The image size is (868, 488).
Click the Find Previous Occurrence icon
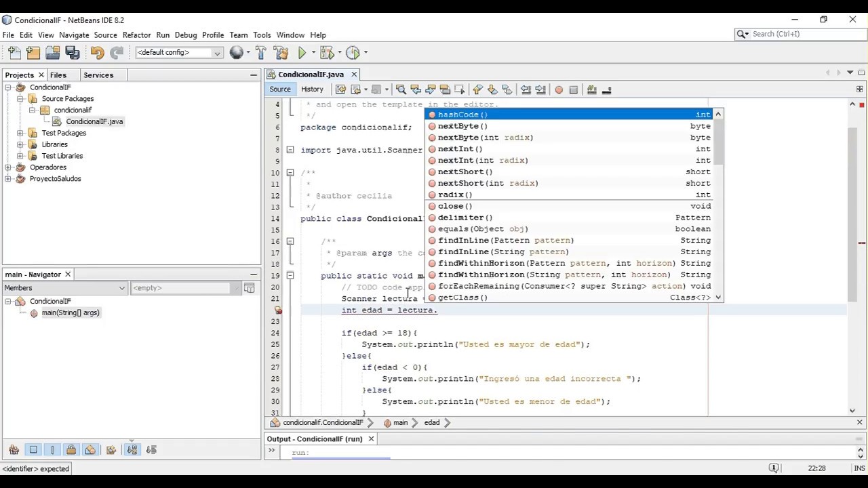[x=416, y=89]
